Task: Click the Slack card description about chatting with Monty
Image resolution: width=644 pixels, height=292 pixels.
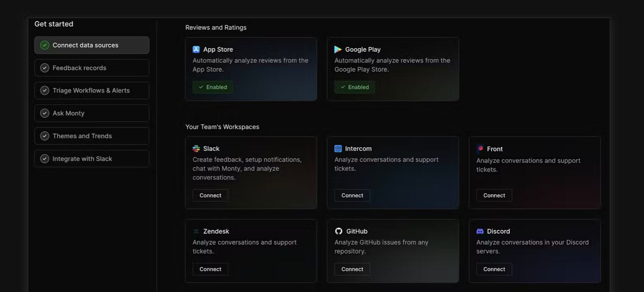Action: pyautogui.click(x=247, y=168)
